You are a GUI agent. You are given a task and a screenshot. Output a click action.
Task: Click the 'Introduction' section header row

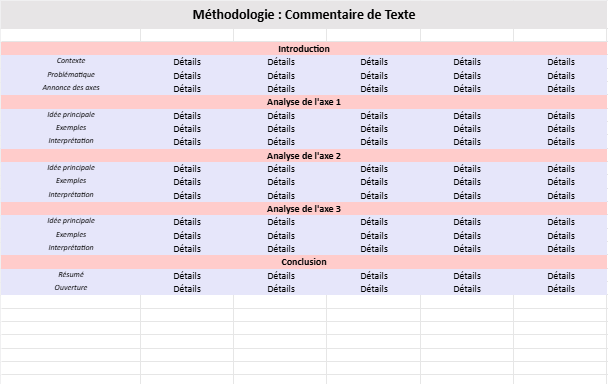click(x=304, y=48)
